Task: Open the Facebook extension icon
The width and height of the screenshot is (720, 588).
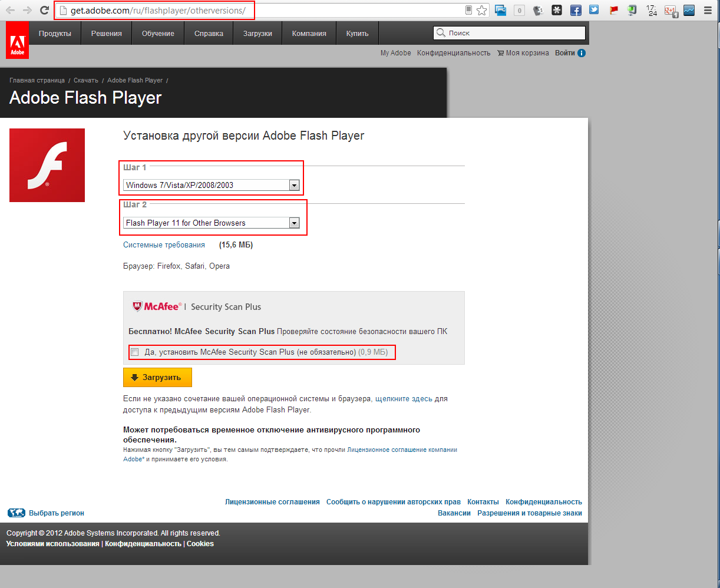Action: [x=576, y=10]
